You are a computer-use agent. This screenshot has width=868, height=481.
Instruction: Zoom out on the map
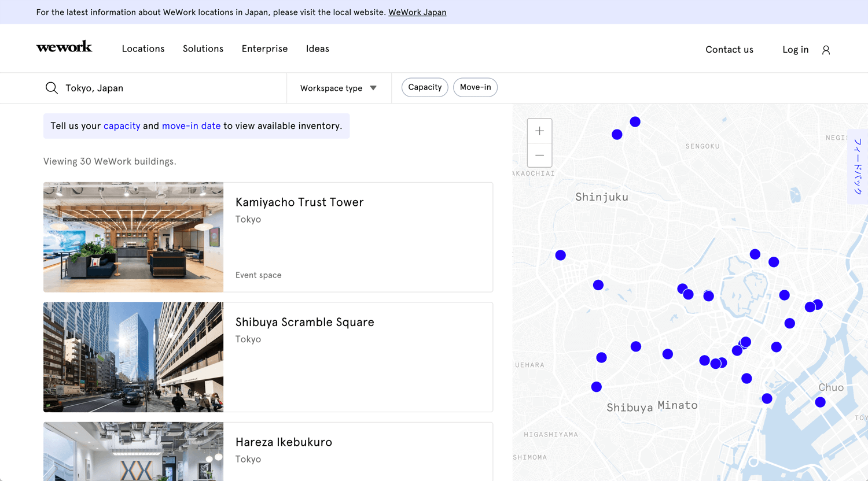[x=539, y=155]
